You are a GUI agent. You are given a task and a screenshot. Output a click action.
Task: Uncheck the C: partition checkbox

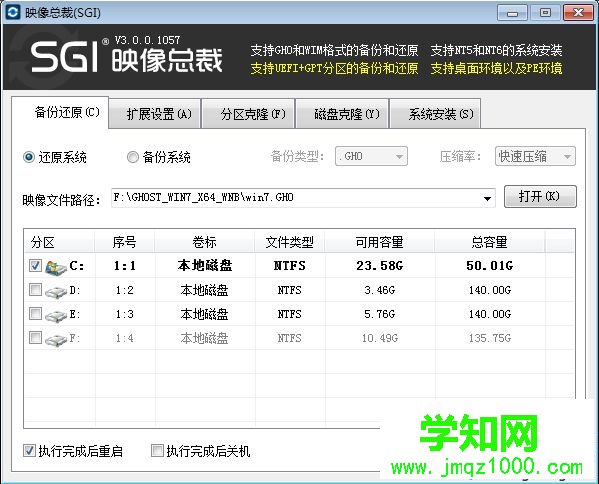point(36,265)
